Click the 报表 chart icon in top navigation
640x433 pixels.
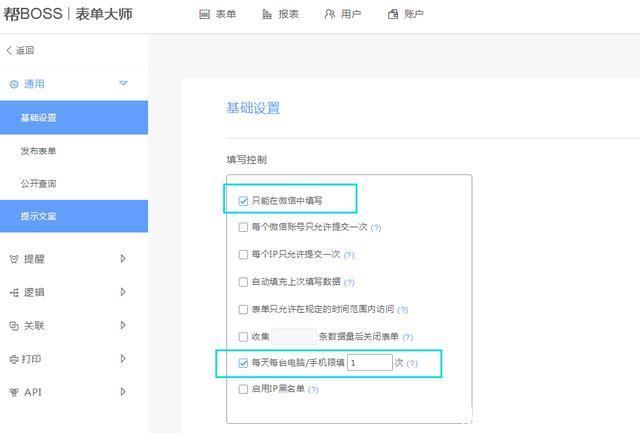[x=267, y=14]
